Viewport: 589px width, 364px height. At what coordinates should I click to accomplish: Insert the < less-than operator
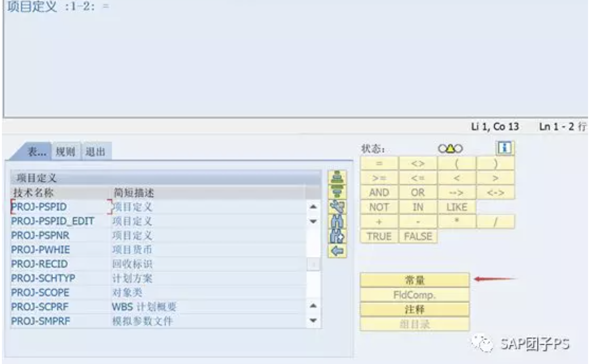(457, 178)
